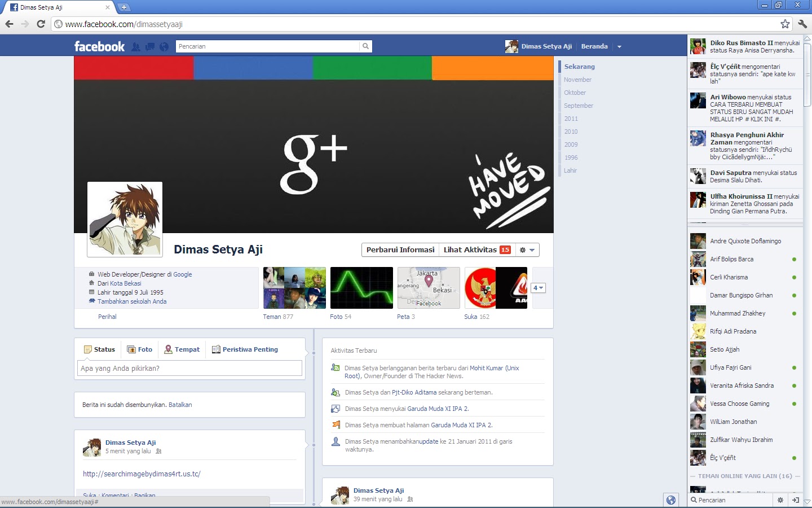The height and width of the screenshot is (508, 812).
Task: Click the Facebook logo in the header
Action: click(99, 46)
